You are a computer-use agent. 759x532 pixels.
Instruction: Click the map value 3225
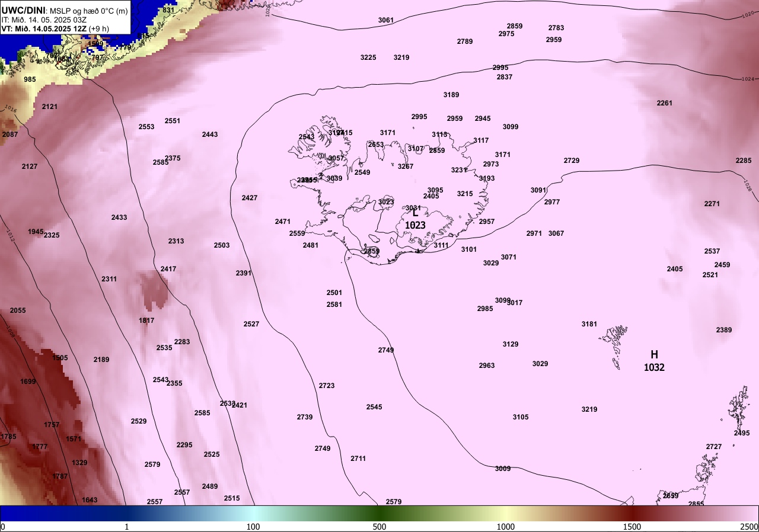point(368,57)
